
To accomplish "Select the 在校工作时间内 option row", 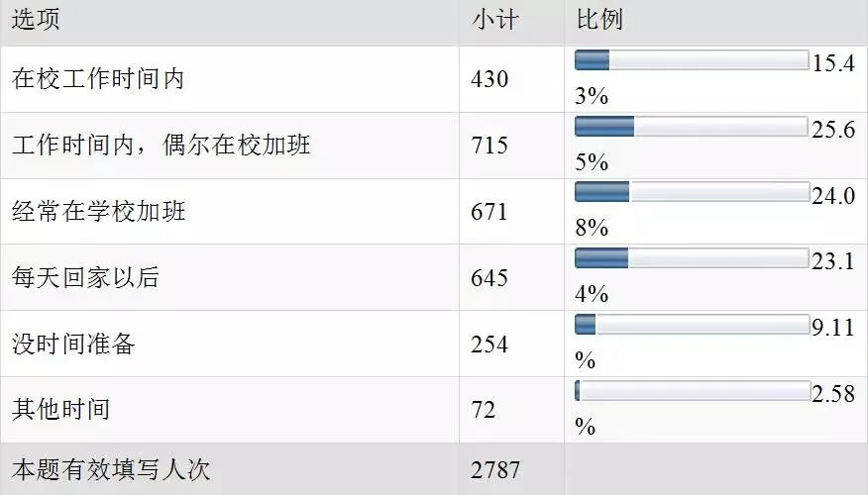I will click(98, 79).
